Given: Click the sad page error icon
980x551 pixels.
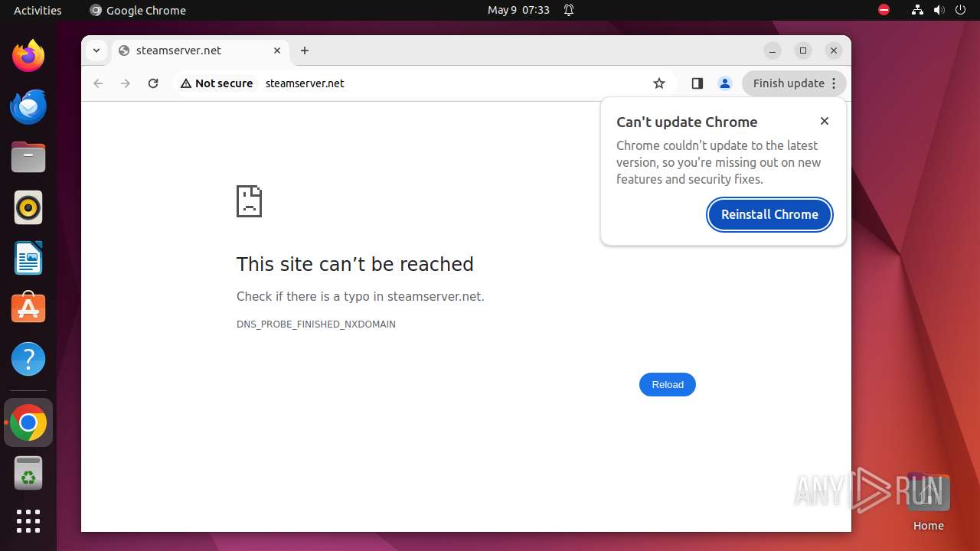Looking at the screenshot, I should point(249,201).
